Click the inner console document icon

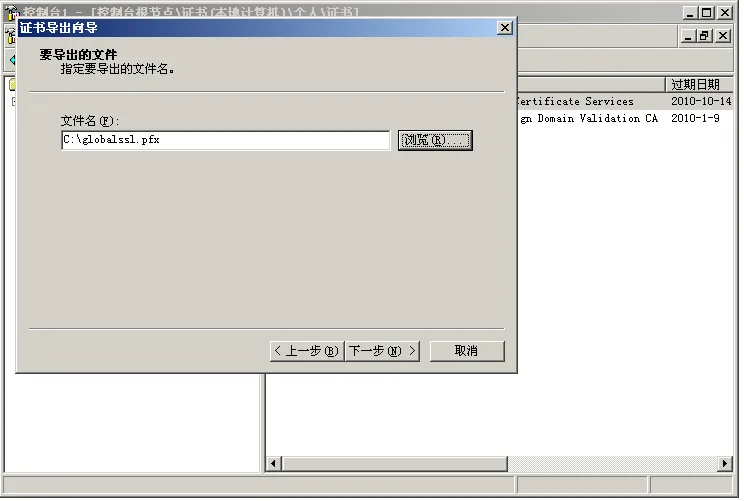coord(10,36)
